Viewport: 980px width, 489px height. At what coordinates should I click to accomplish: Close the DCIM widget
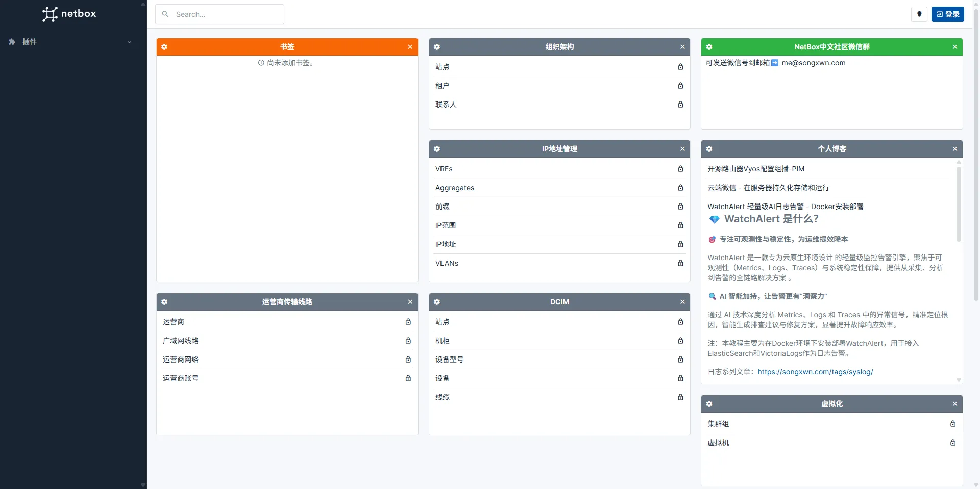682,302
